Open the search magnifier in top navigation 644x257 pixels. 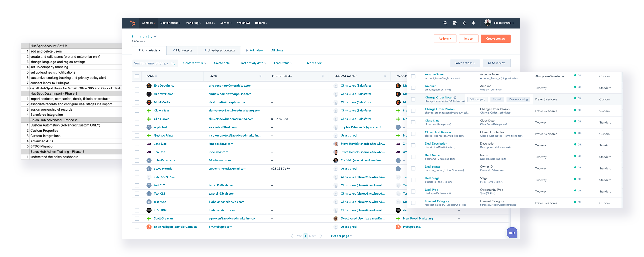[445, 23]
